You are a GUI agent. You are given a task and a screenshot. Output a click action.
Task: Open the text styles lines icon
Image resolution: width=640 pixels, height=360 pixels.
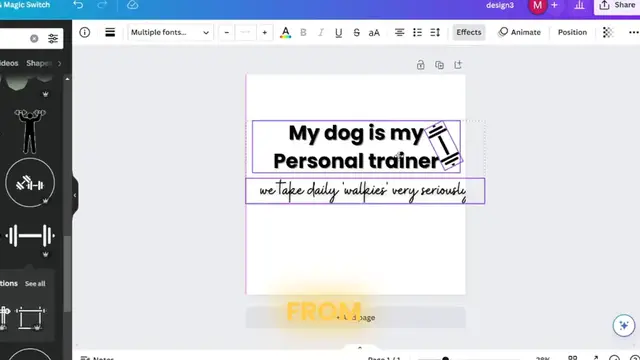(x=110, y=32)
